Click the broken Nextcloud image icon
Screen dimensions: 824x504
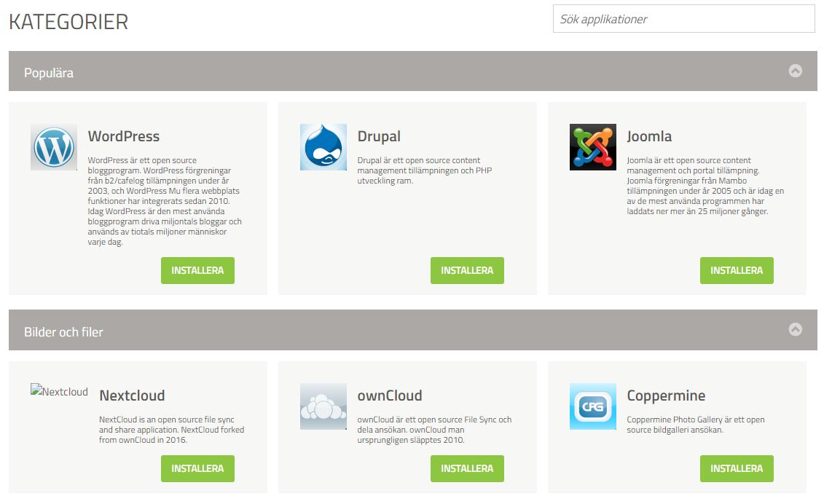(x=60, y=391)
